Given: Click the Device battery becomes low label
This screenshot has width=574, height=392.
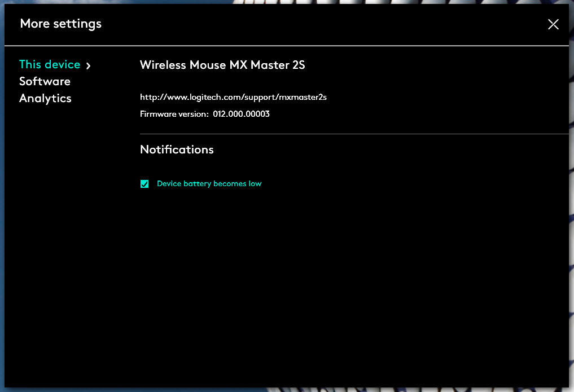Looking at the screenshot, I should 209,183.
